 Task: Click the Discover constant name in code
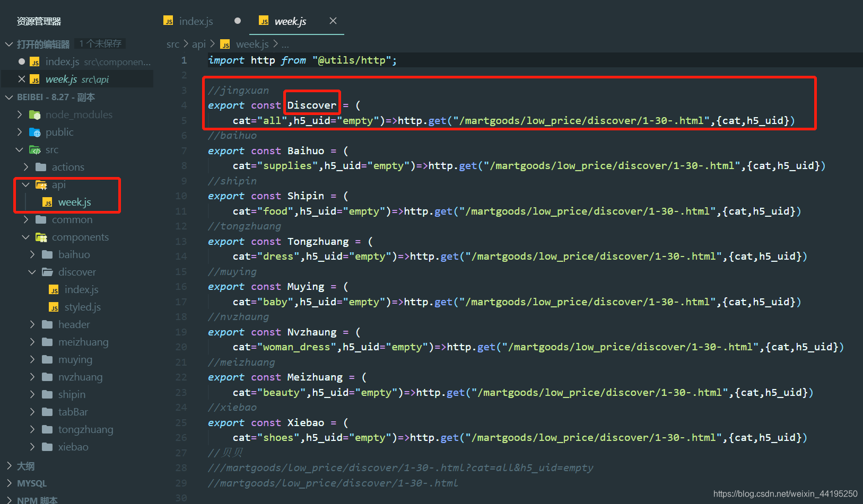(x=312, y=105)
